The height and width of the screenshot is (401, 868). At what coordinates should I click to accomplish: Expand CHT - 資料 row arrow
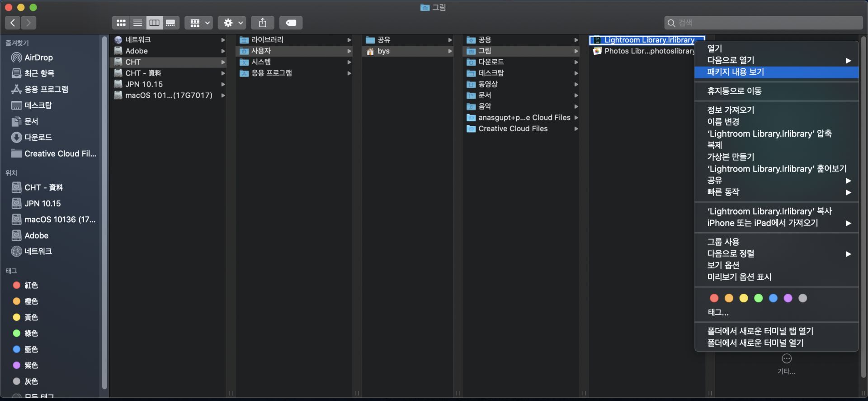(223, 73)
